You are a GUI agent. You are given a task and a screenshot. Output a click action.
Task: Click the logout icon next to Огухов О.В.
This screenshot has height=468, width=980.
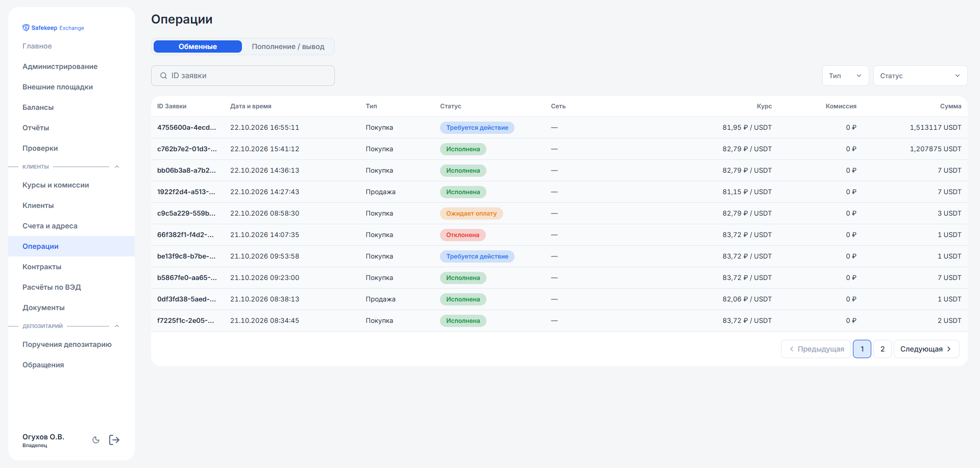114,440
